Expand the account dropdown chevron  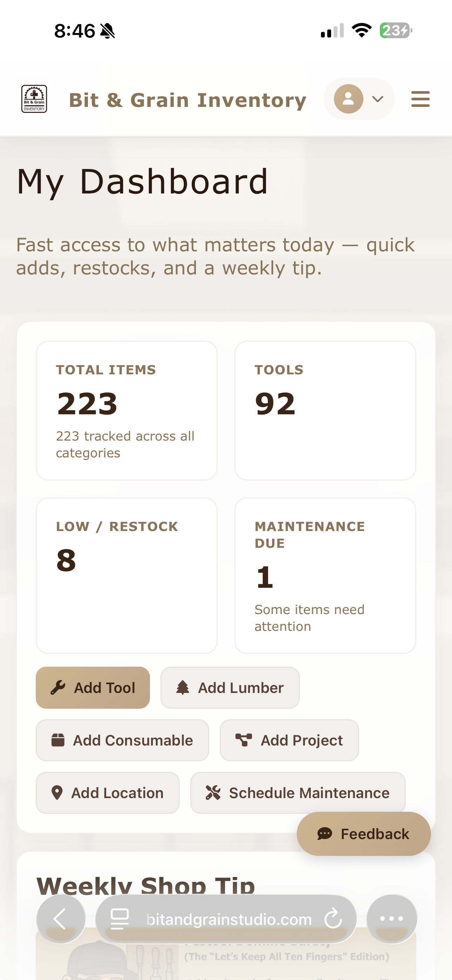pyautogui.click(x=377, y=99)
